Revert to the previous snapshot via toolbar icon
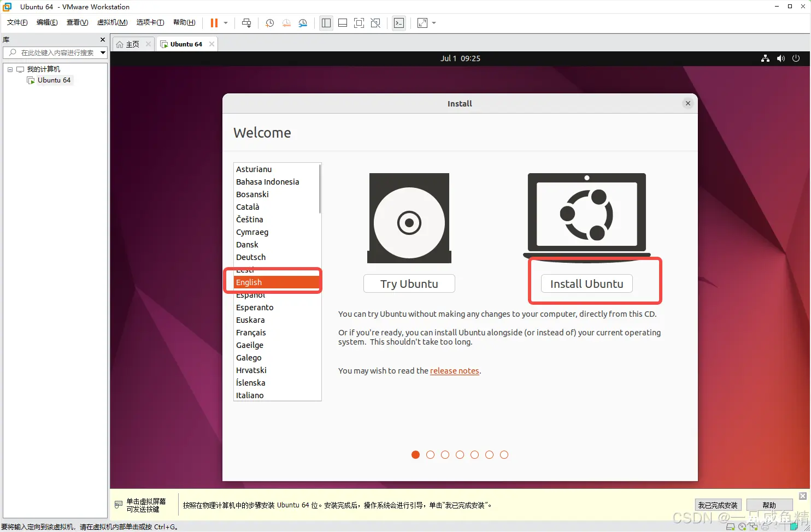811x532 pixels. coord(286,23)
